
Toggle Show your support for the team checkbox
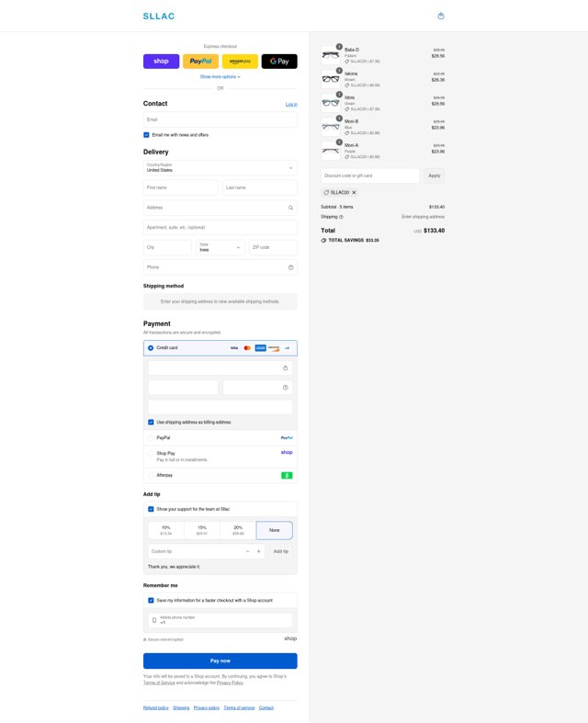click(x=151, y=509)
